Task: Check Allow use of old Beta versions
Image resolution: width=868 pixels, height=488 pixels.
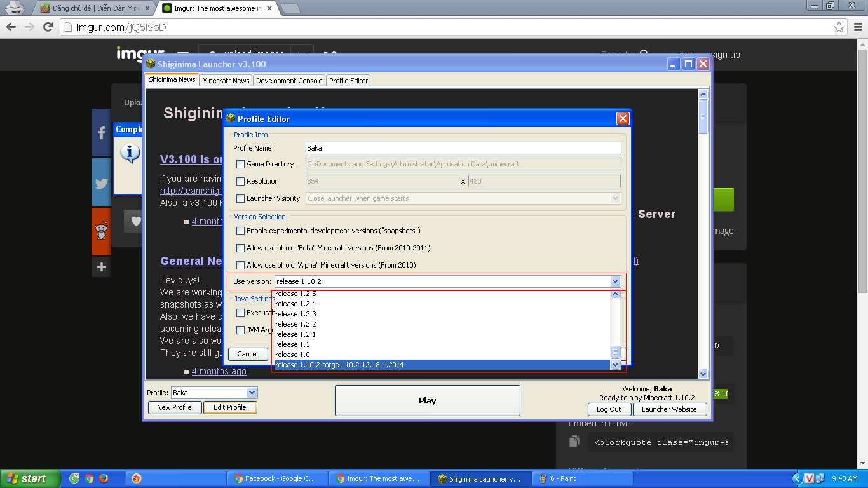Action: click(x=240, y=248)
